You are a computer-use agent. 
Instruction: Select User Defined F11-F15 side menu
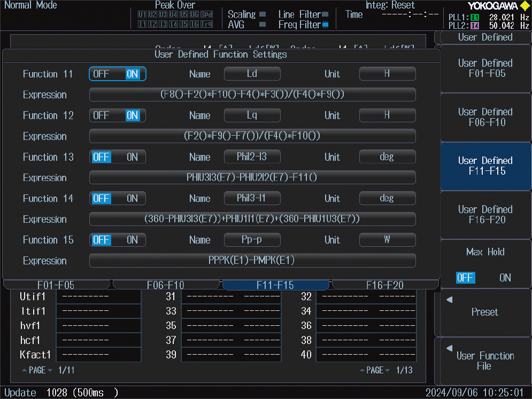coord(485,166)
